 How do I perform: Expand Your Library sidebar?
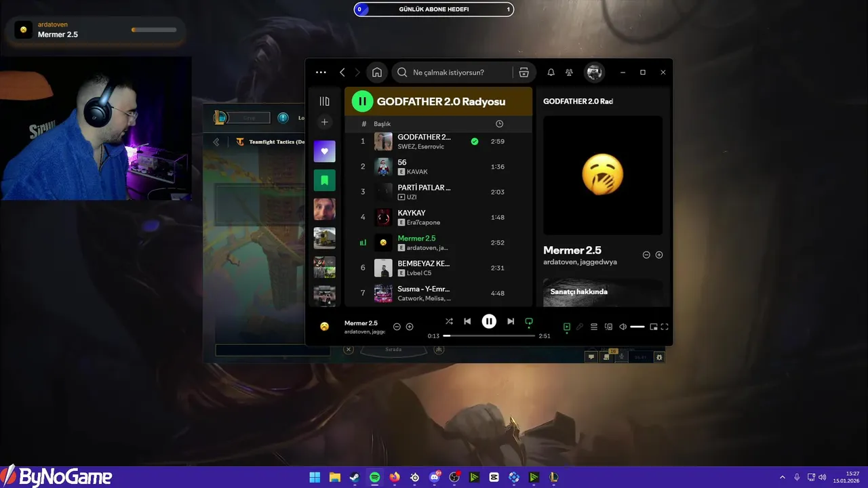(x=324, y=102)
